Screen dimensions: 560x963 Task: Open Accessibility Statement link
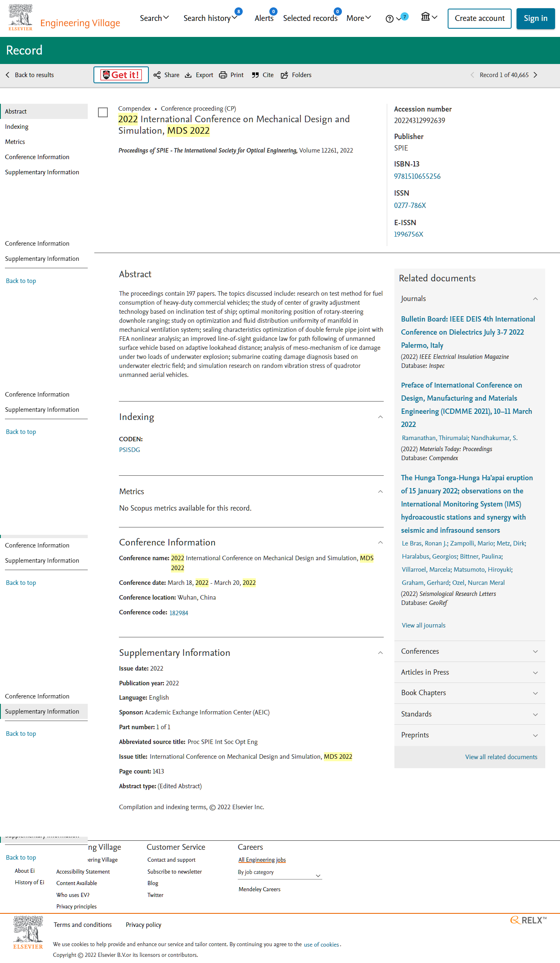[x=83, y=872]
